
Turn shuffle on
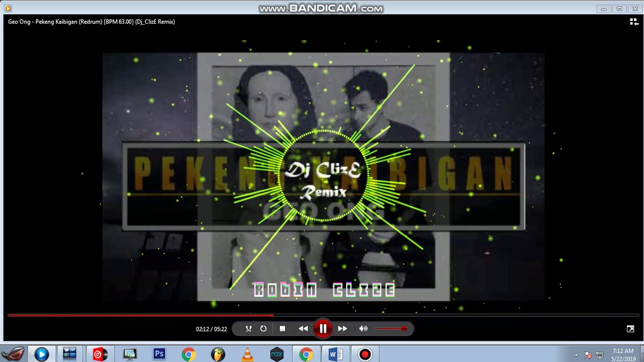click(x=249, y=329)
